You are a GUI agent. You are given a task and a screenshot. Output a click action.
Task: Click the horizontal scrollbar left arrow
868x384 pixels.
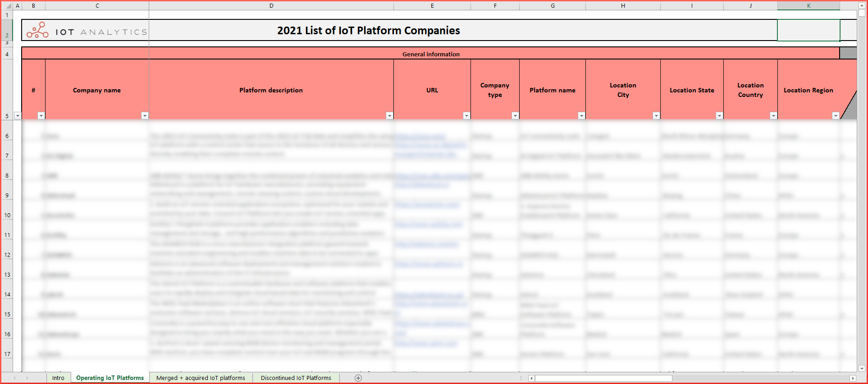531,378
